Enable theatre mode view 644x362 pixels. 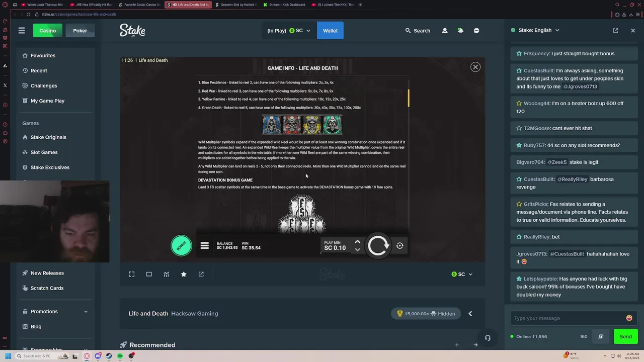[x=149, y=274]
